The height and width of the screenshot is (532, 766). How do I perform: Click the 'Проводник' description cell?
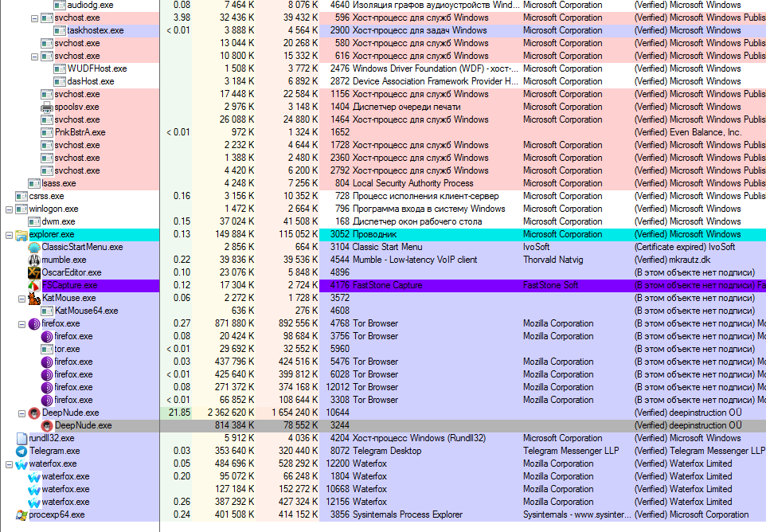click(x=375, y=234)
